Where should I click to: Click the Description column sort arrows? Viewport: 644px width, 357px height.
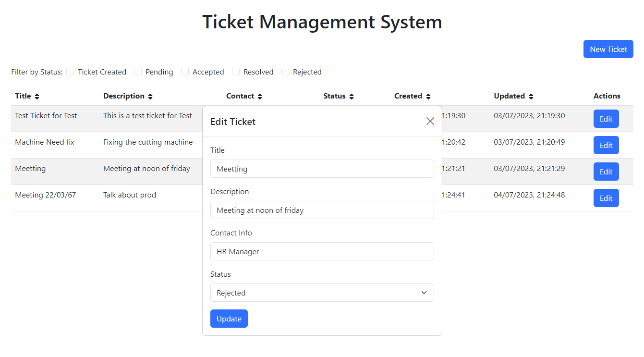click(x=150, y=97)
